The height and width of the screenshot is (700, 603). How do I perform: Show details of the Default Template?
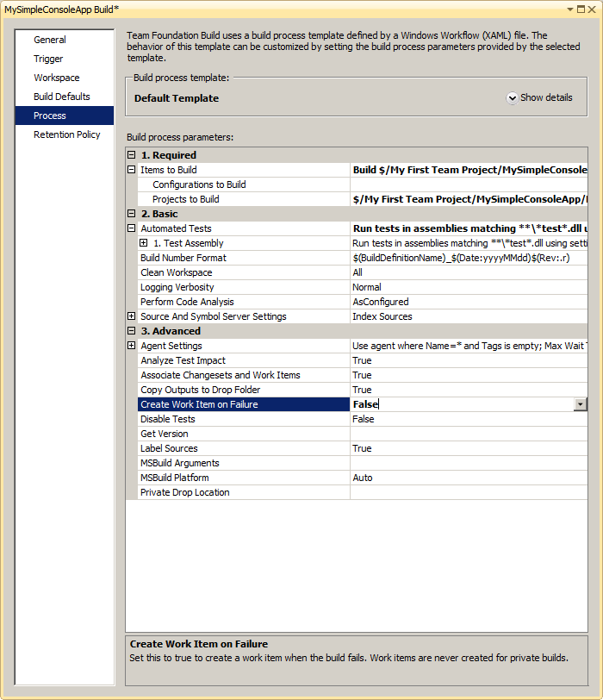[539, 97]
